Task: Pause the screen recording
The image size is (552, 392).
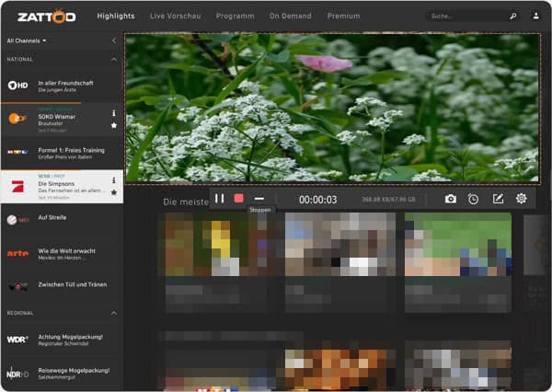Action: pos(219,199)
